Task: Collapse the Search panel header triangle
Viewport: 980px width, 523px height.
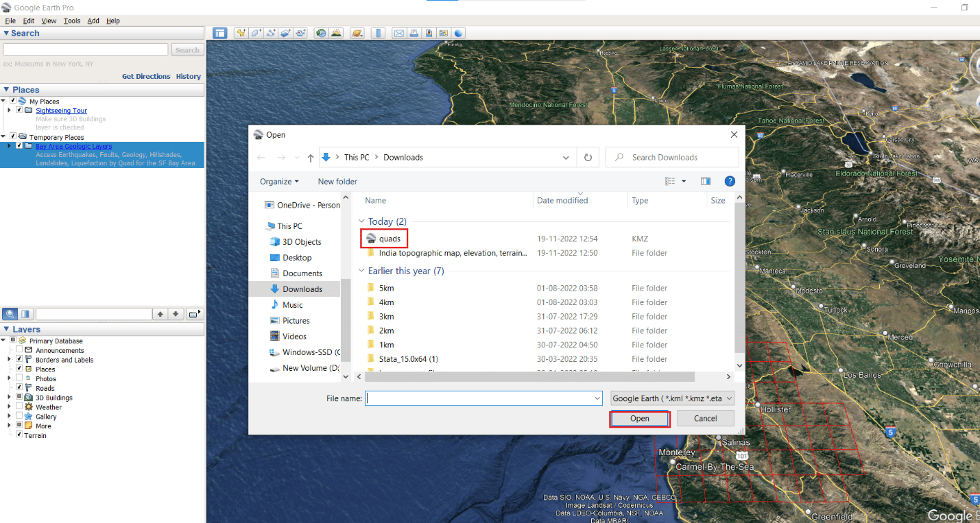Action: pyautogui.click(x=6, y=33)
